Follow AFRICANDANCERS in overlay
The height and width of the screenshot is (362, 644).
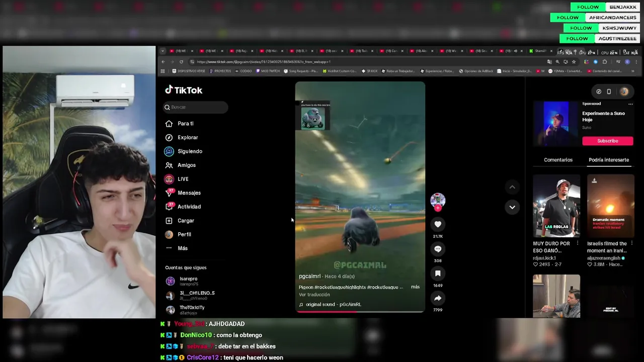(568, 18)
